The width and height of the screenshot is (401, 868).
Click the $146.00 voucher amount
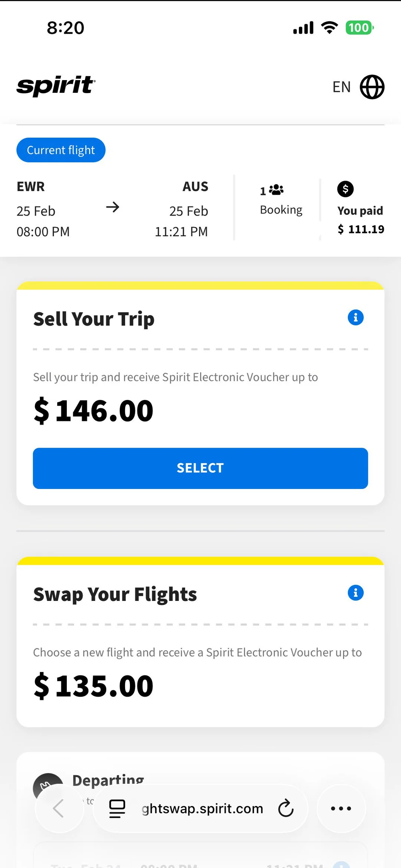[94, 411]
